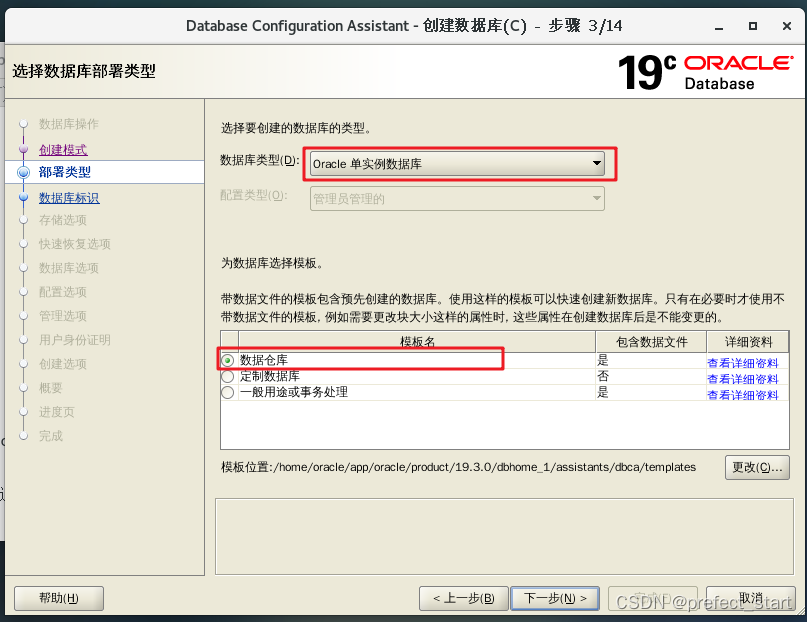The height and width of the screenshot is (622, 807).
Task: Select the 定制数据库 template radio button
Action: 228,377
